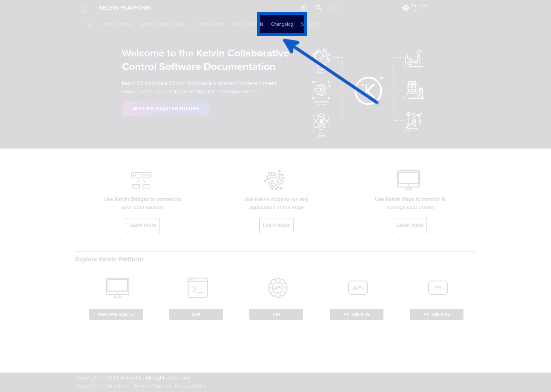Open Terms of Service footer link
The height and width of the screenshot is (392, 551).
coord(152,386)
